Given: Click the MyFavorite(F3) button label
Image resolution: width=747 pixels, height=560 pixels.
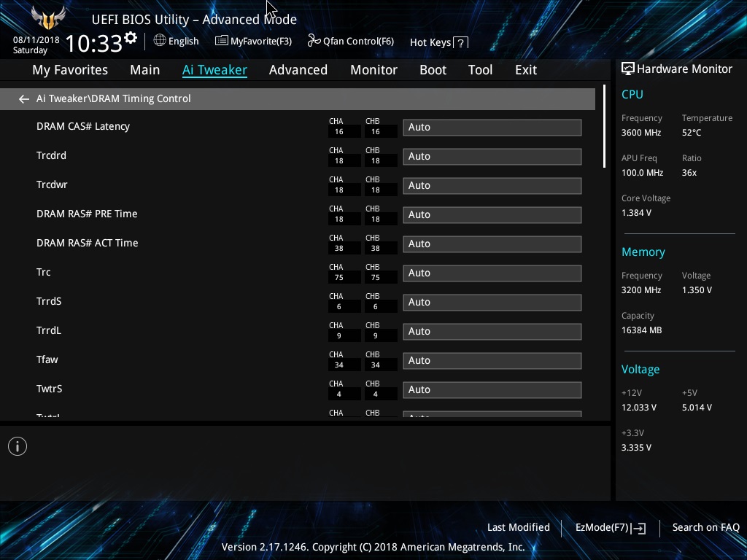Looking at the screenshot, I should [261, 41].
